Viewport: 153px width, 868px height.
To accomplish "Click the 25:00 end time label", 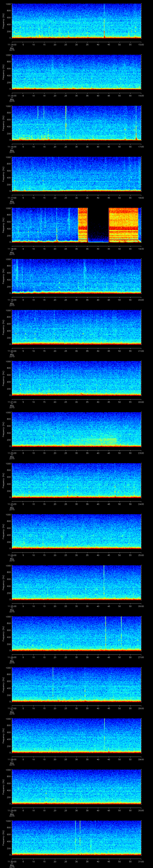I will (x=141, y=555).
